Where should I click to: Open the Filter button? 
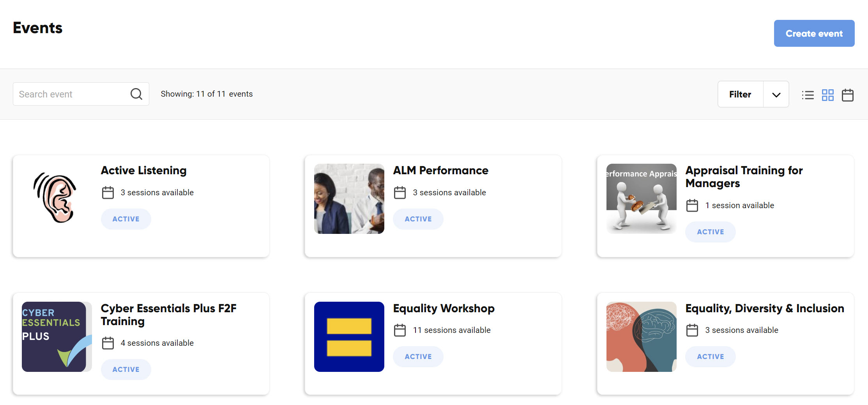[740, 94]
